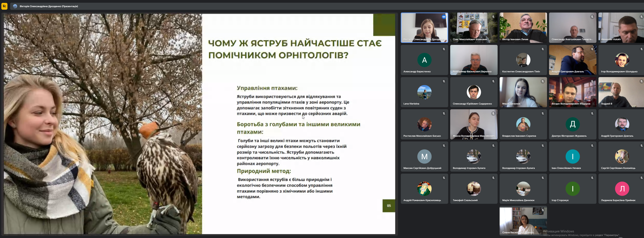Click muted mic icon on Александр Берестенко's tile
The width and height of the screenshot is (644, 238).
coord(444,49)
